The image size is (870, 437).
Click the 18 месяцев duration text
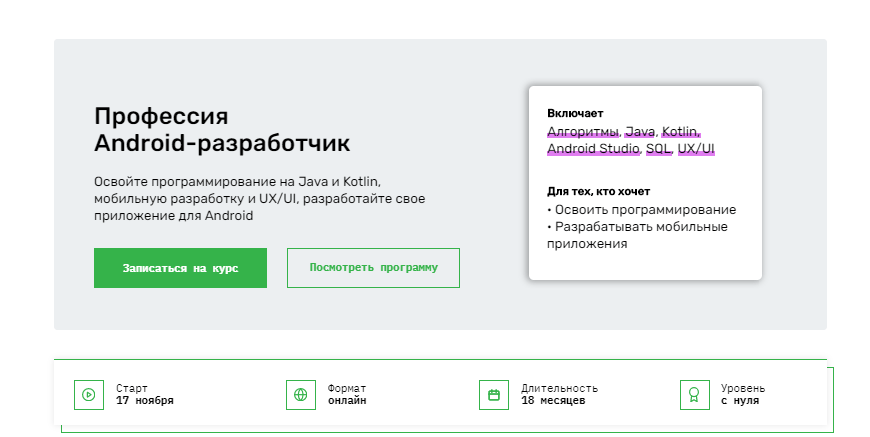[x=553, y=401]
